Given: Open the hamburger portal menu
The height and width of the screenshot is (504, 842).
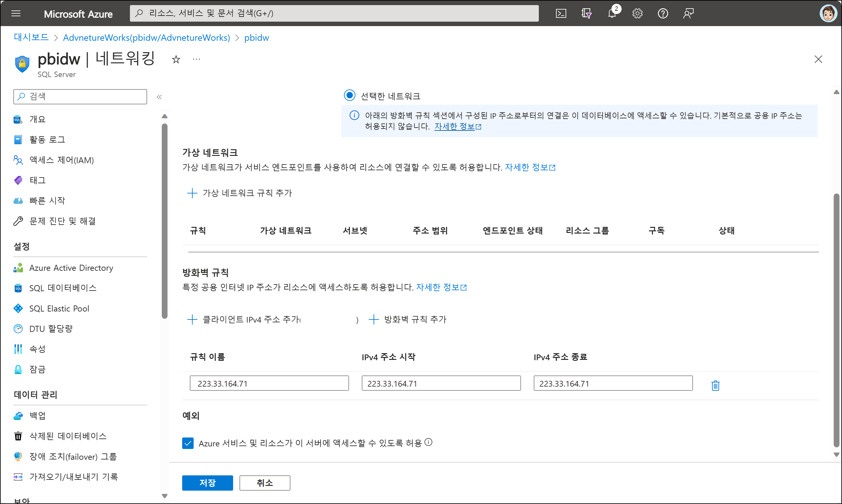Looking at the screenshot, I should pyautogui.click(x=16, y=14).
